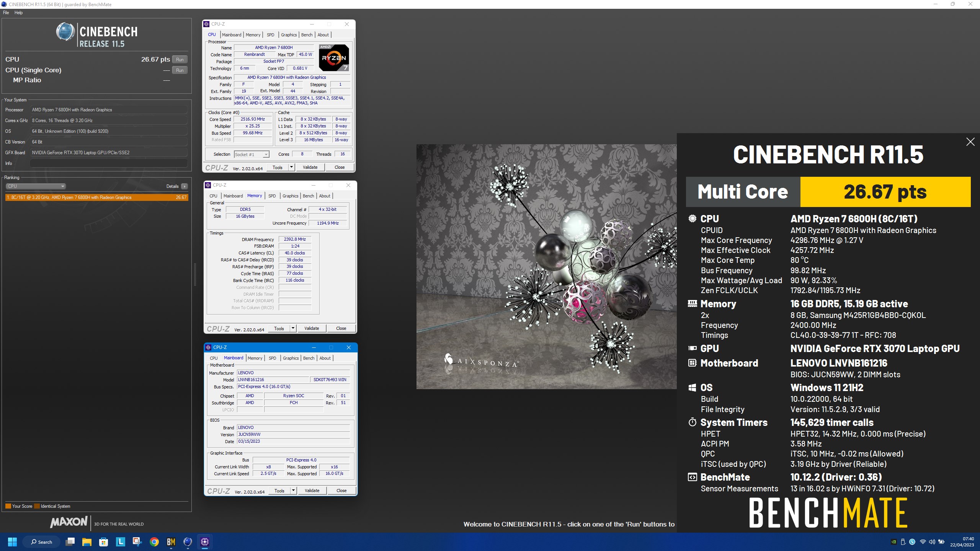This screenshot has height=551, width=980.
Task: Open NVIDIA tray icon
Action: click(x=893, y=542)
